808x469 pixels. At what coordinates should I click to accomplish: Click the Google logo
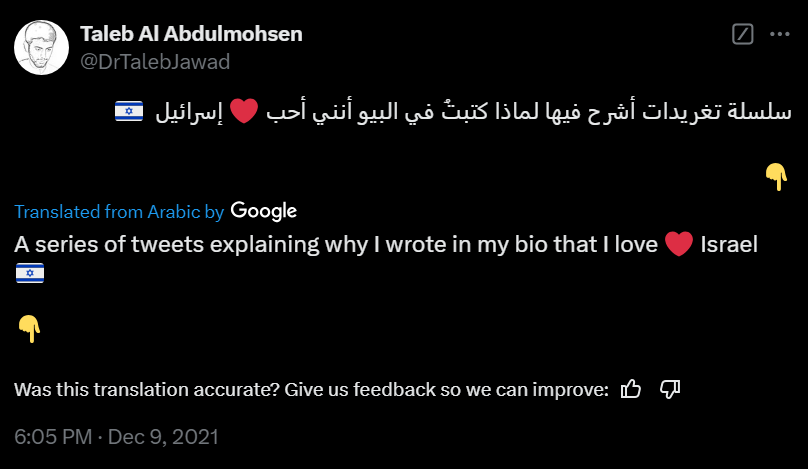point(264,211)
